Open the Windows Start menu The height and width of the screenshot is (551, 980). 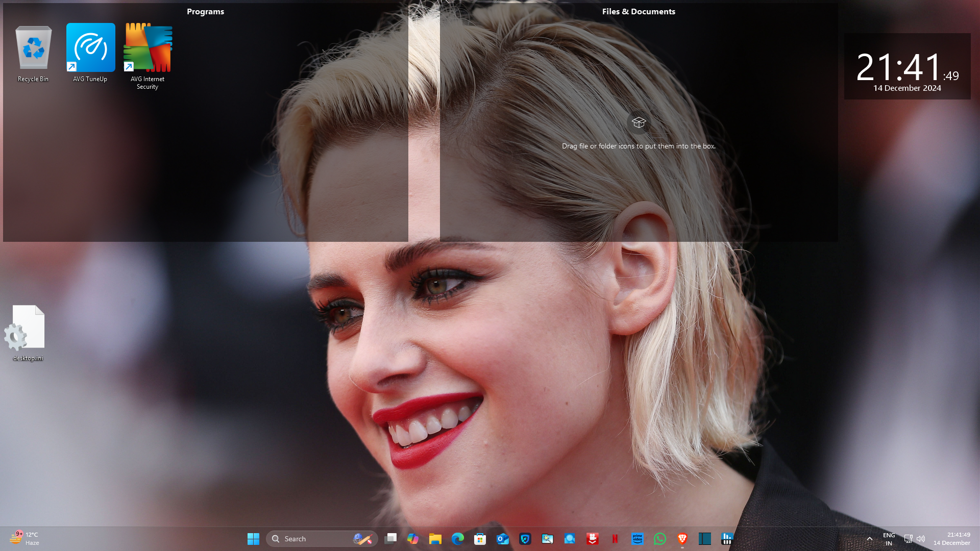[x=253, y=539]
